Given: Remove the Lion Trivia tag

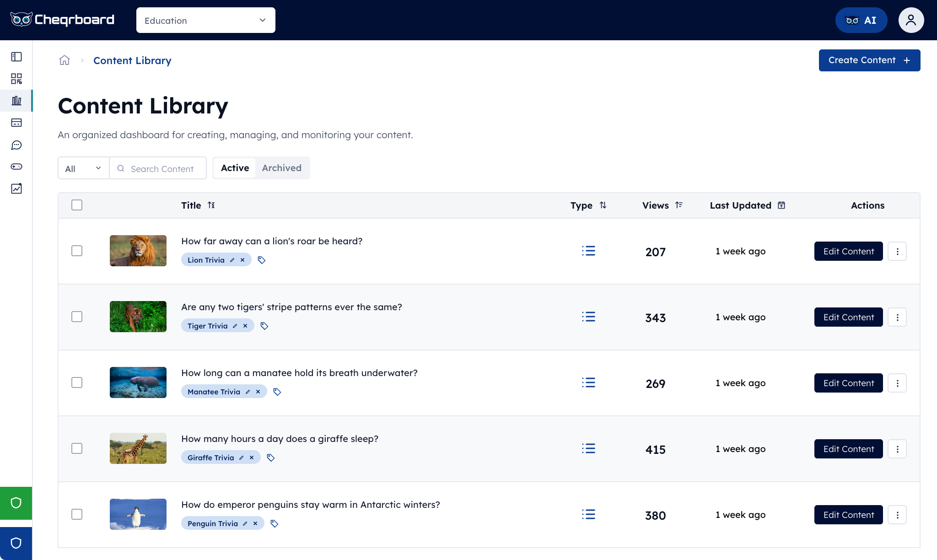Looking at the screenshot, I should pyautogui.click(x=242, y=260).
